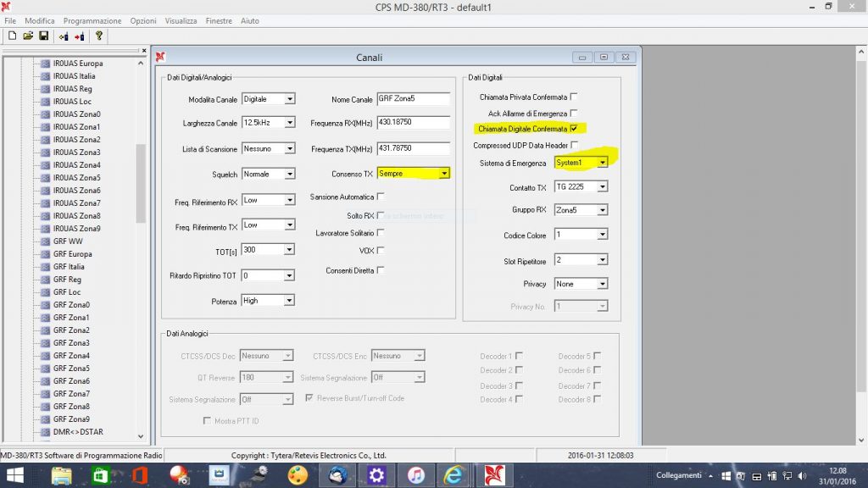Open the File menu
The image size is (868, 488).
point(10,20)
